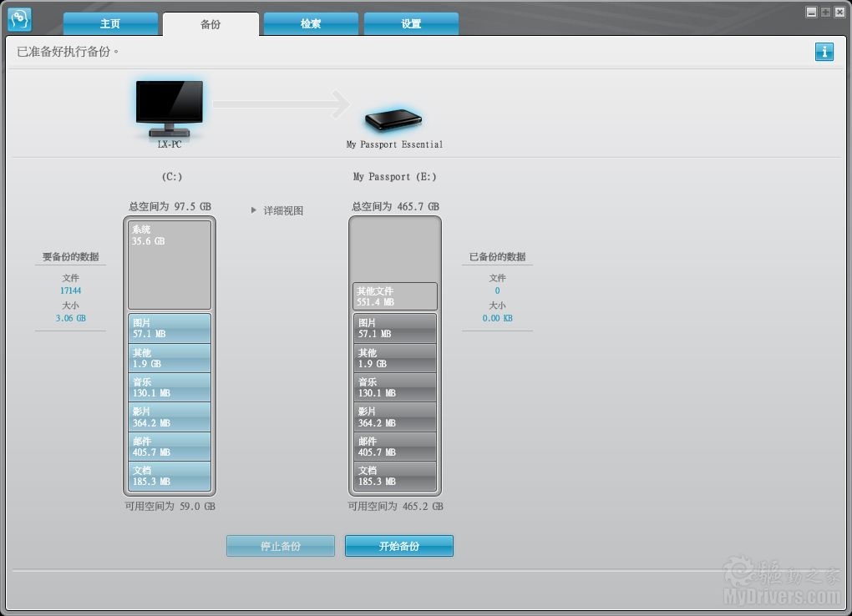Select the 系统 35.6 GB block on C drive
Screen dimensions: 852x616
point(170,265)
